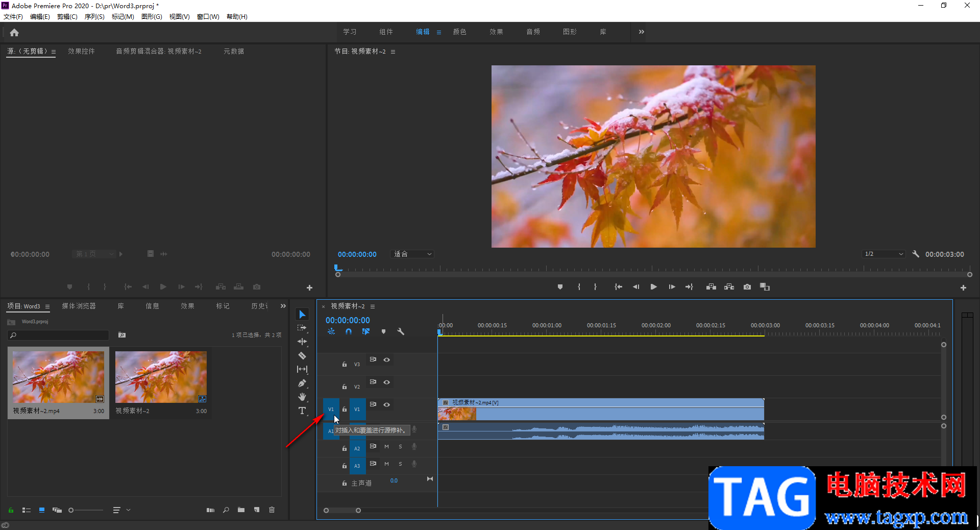Toggle timeline snapping magnet
Image resolution: width=980 pixels, height=530 pixels.
(349, 331)
